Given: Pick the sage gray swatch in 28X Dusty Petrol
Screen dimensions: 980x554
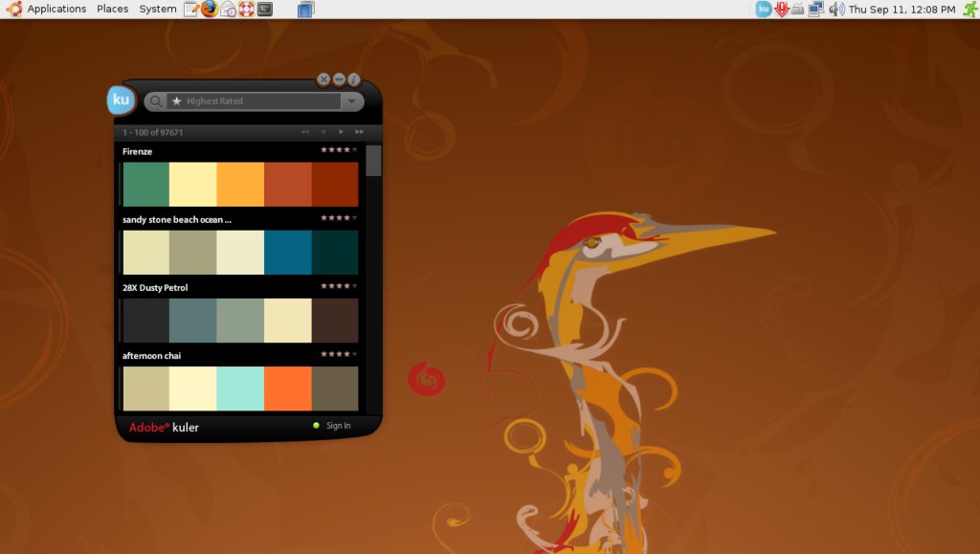Looking at the screenshot, I should coord(240,321).
